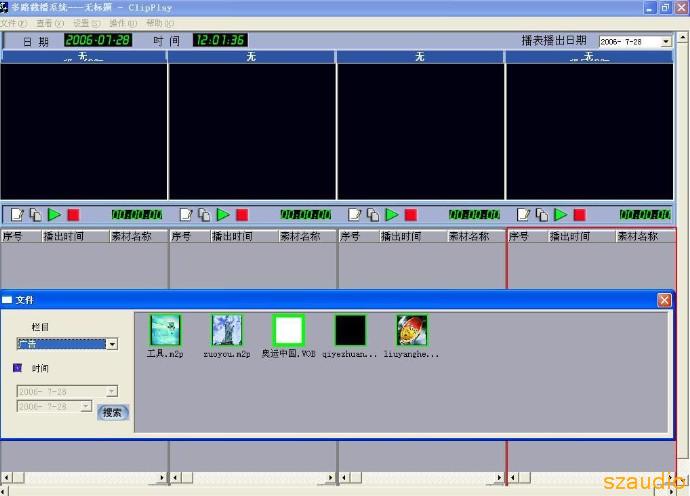Click the edit playlist icon of channel four

tap(524, 215)
